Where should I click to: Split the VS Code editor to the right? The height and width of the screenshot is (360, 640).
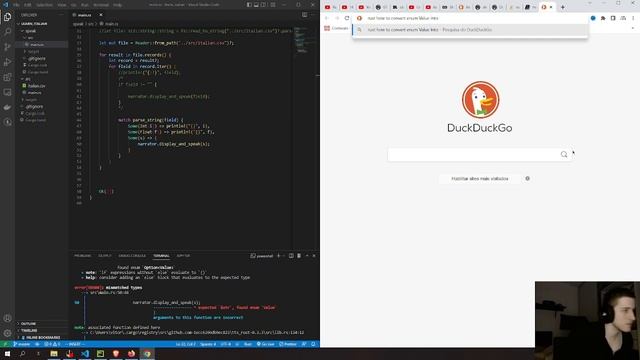(x=304, y=15)
